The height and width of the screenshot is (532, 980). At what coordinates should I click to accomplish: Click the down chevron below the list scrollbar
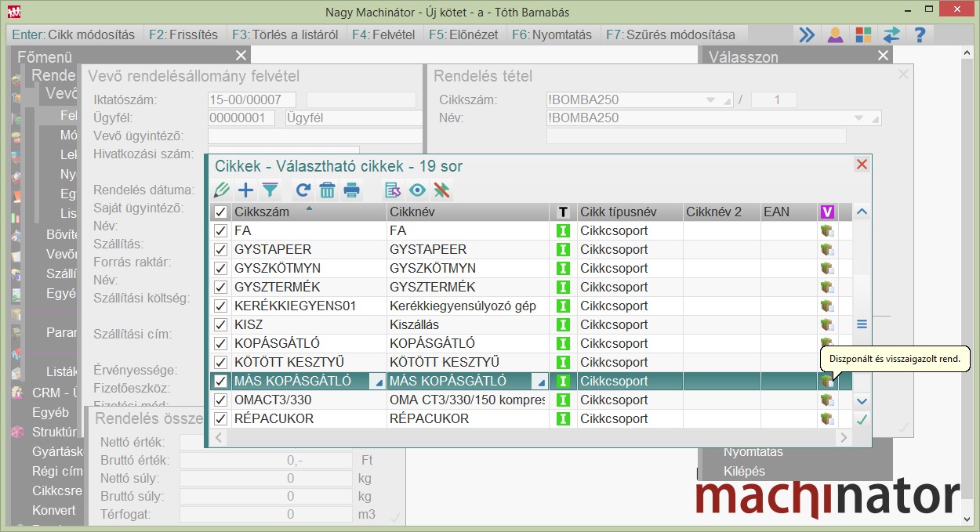pyautogui.click(x=862, y=400)
